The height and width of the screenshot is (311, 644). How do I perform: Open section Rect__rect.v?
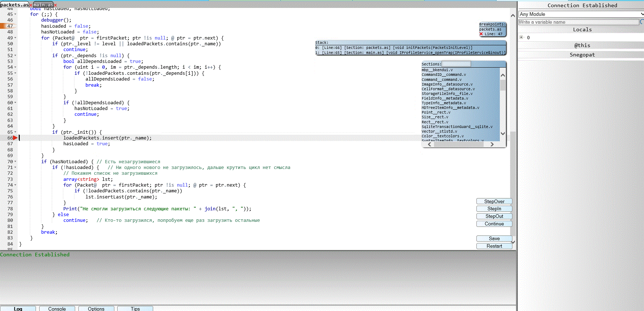tap(435, 122)
